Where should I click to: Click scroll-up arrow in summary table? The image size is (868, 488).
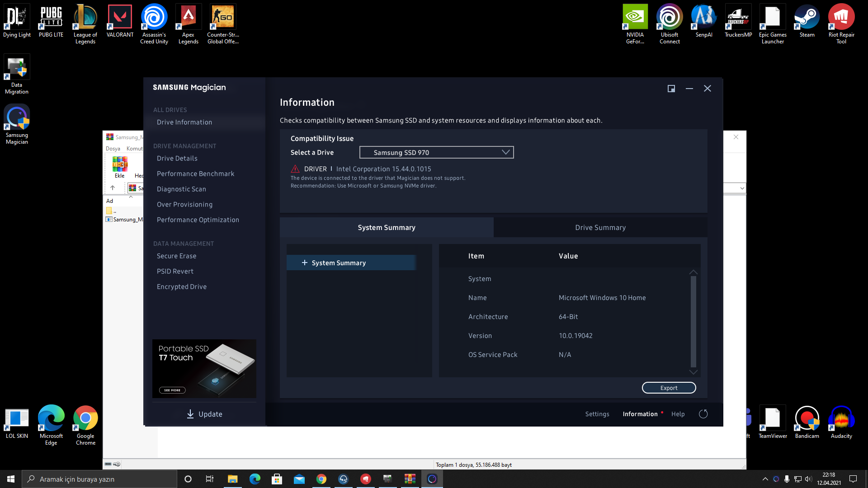[x=693, y=272]
